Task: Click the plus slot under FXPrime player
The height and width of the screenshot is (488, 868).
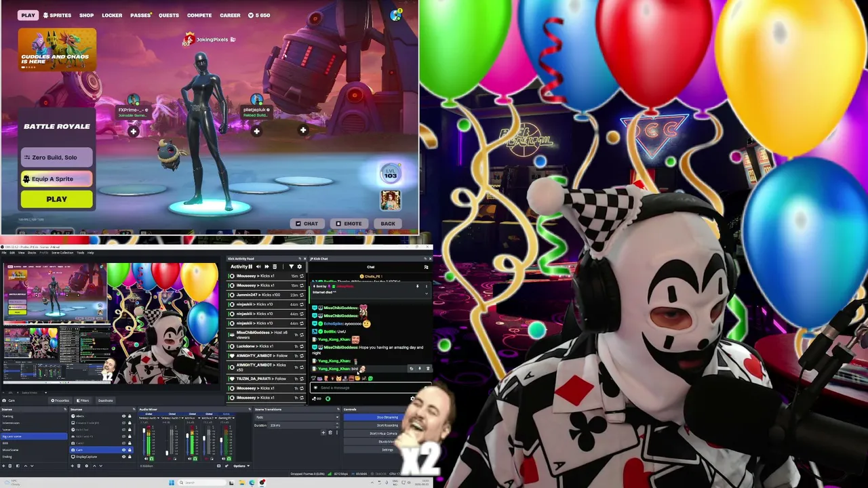Action: tap(134, 131)
